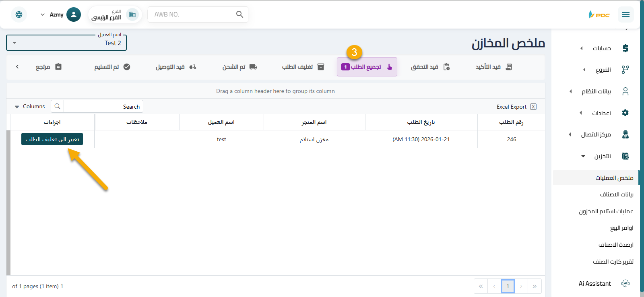Screen dimensions: 644x297
Task: Click the Azmy user avatar
Action: pos(73,14)
